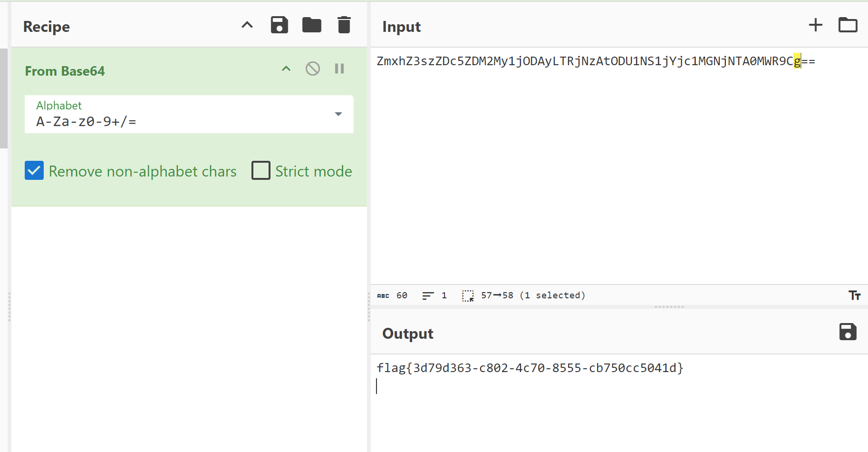
Task: Click the Output panel heading
Action: pyautogui.click(x=408, y=334)
